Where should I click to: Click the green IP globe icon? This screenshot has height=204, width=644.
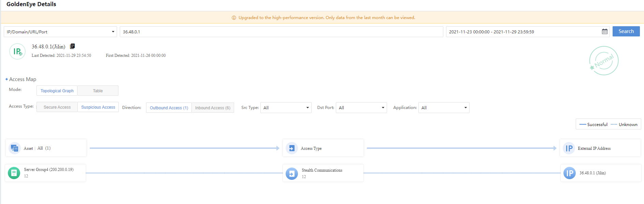pos(17,51)
